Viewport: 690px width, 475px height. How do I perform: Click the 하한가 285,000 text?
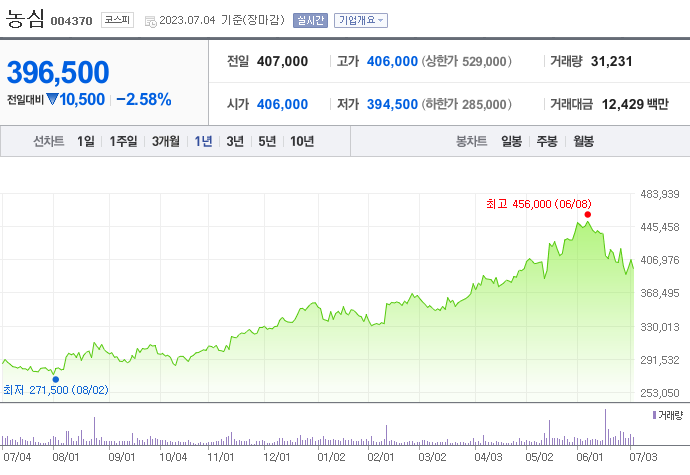click(x=466, y=104)
